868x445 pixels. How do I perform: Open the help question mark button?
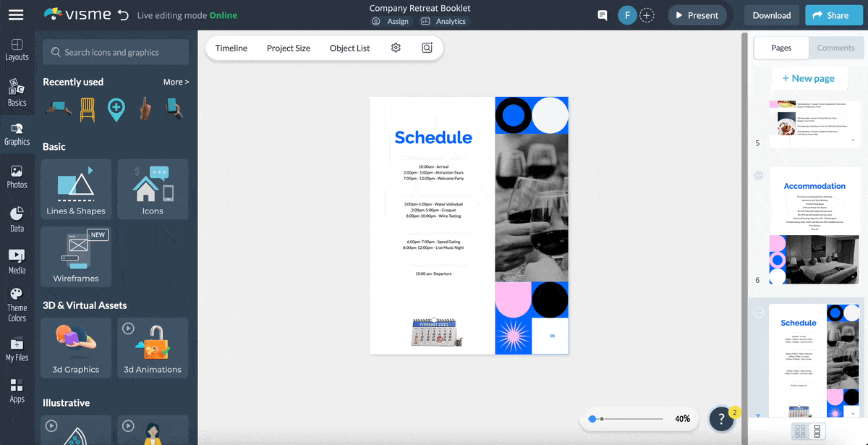coord(721,418)
